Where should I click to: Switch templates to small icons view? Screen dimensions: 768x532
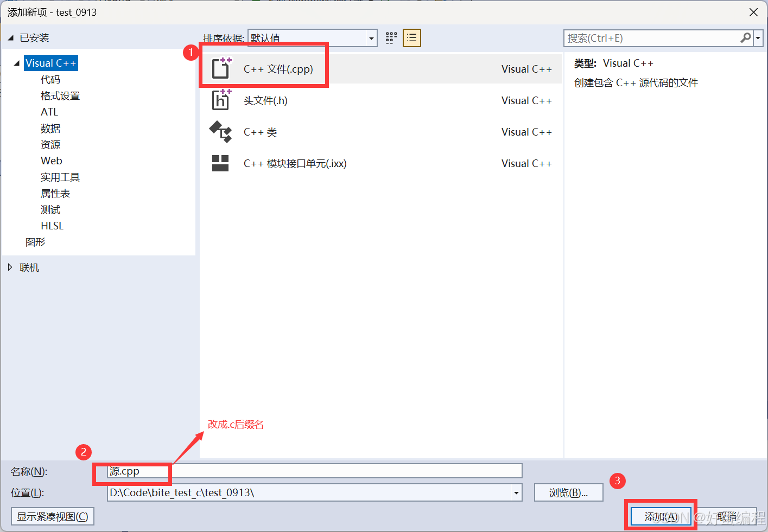tap(391, 38)
